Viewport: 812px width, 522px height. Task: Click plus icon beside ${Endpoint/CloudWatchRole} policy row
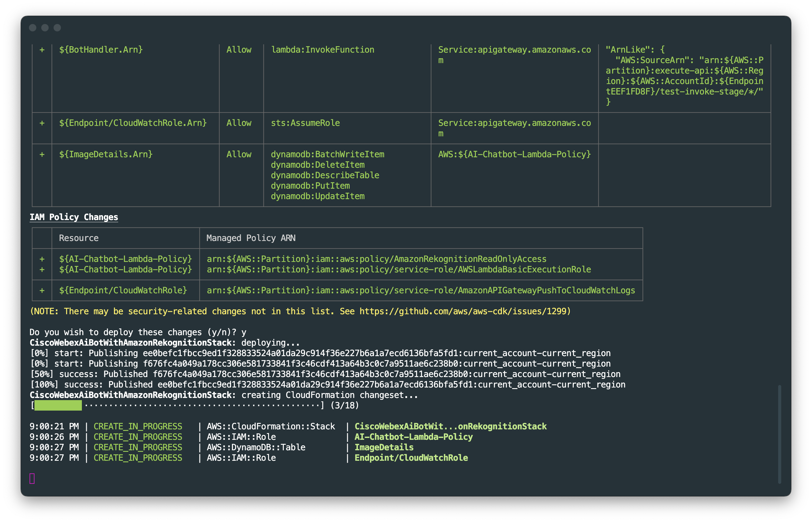coord(42,291)
